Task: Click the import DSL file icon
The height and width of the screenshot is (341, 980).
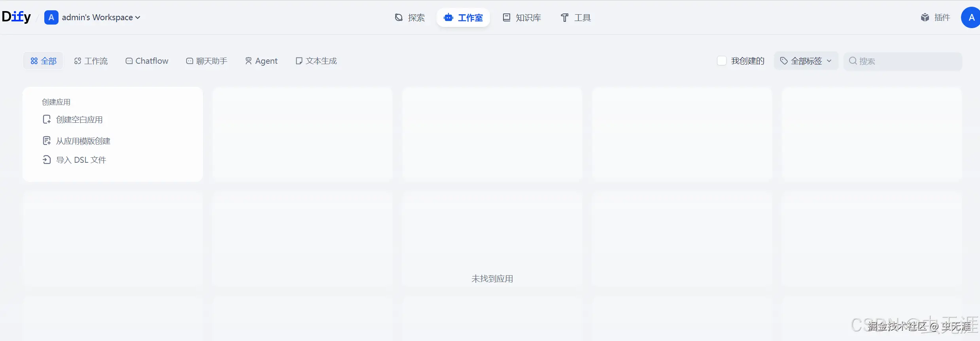Action: click(x=47, y=160)
